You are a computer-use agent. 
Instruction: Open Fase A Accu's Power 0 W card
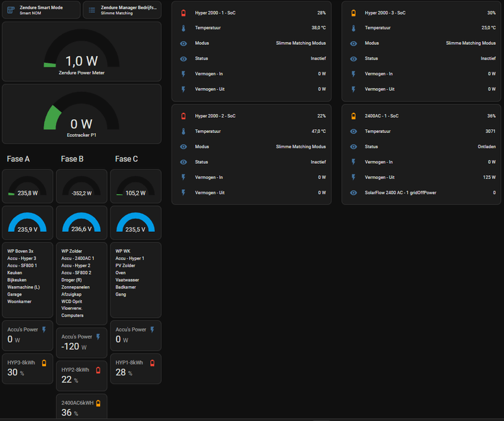click(28, 335)
